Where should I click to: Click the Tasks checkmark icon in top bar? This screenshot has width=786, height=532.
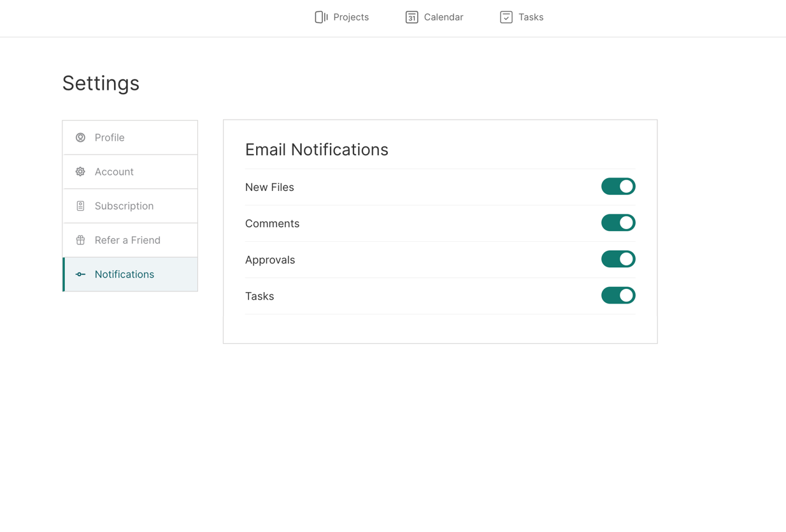pos(506,17)
